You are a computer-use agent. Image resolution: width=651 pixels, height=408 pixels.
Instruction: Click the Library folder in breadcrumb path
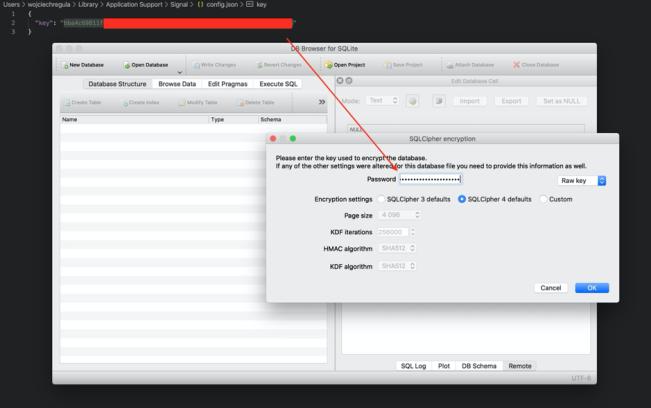point(88,5)
